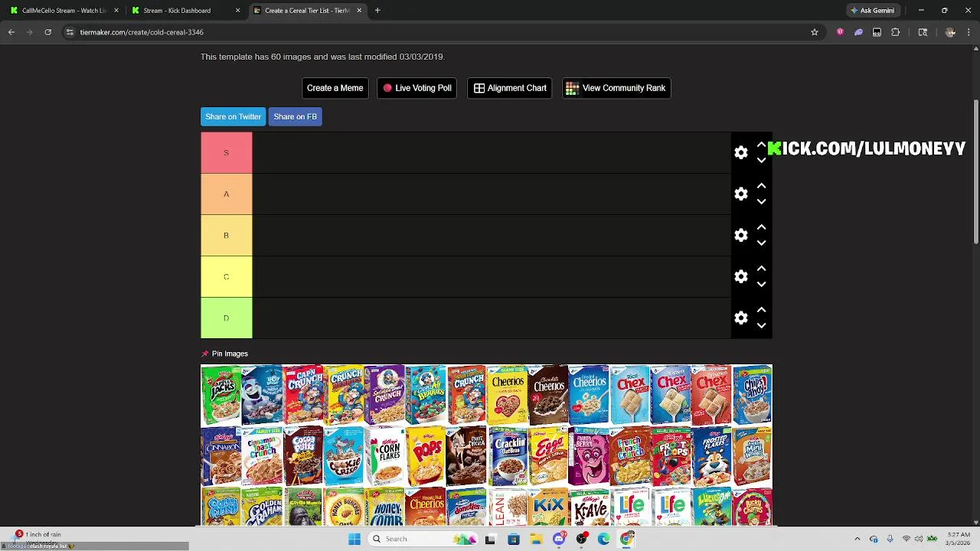Click the light orange B tier label
The height and width of the screenshot is (551, 980).
tap(226, 235)
